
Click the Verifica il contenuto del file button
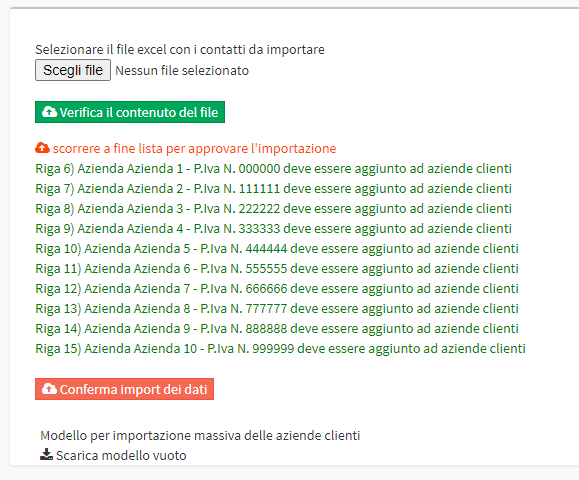(x=130, y=112)
